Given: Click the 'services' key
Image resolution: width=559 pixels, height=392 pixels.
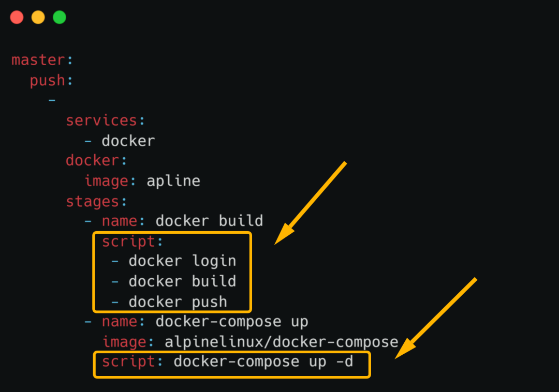Looking at the screenshot, I should (101, 120).
